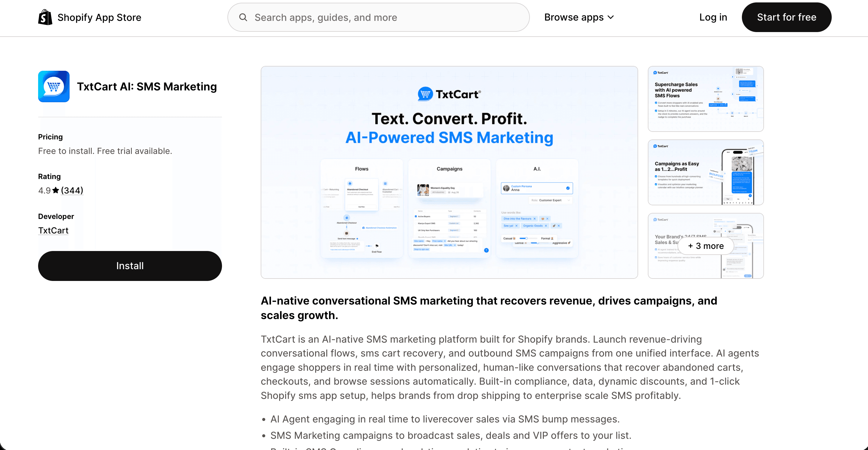The height and width of the screenshot is (450, 868).
Task: Toggle the Active Buyers segment checkbox
Action: point(416,217)
